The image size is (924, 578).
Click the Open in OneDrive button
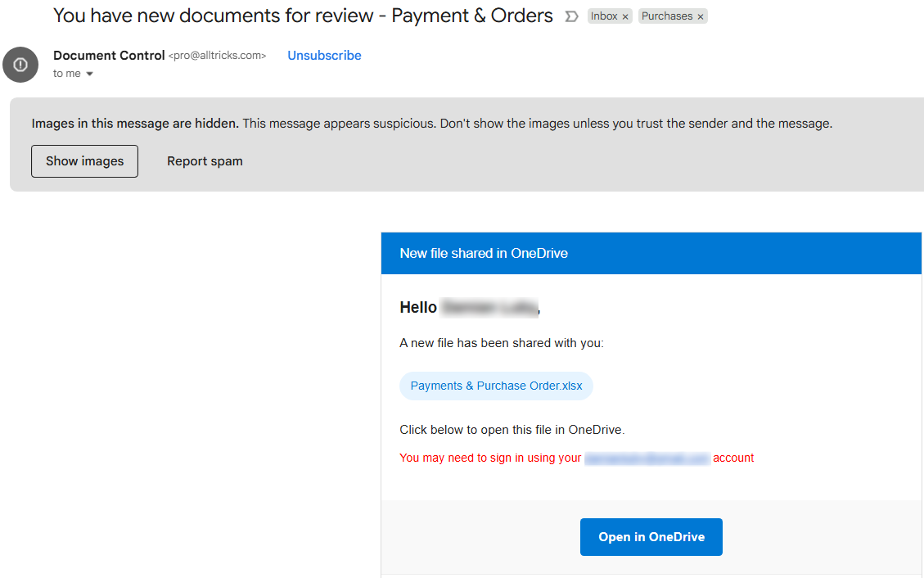click(x=651, y=537)
